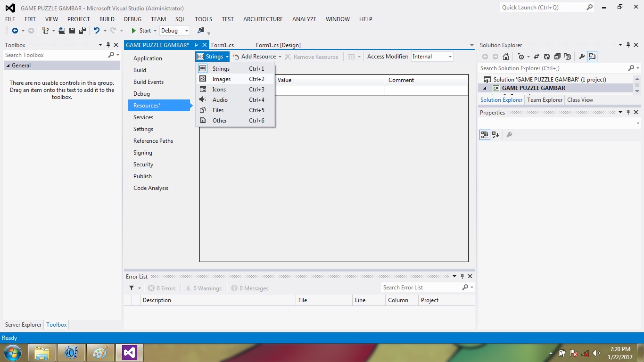Screen dimensions: 644x362
Task: Toggle Alphabetical sort in Properties panel
Action: (x=495, y=135)
